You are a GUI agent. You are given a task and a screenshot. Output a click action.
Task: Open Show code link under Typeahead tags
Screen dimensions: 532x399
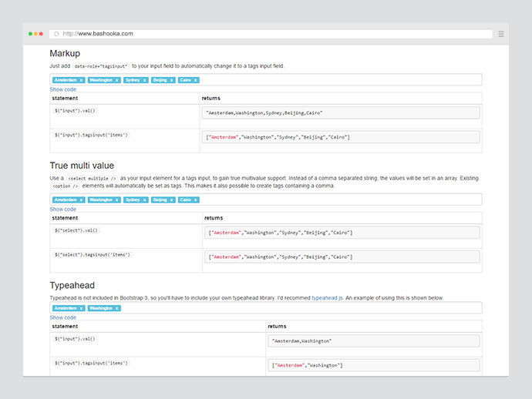click(62, 317)
